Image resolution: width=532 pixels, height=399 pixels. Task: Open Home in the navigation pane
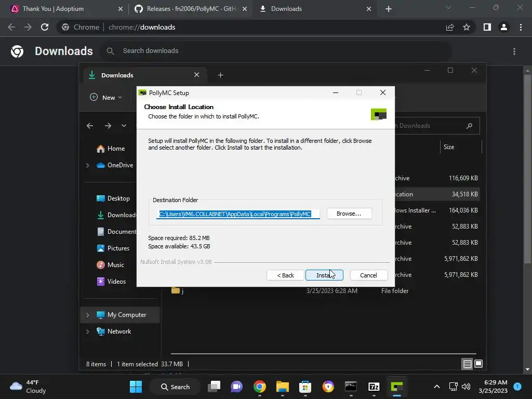(x=111, y=149)
